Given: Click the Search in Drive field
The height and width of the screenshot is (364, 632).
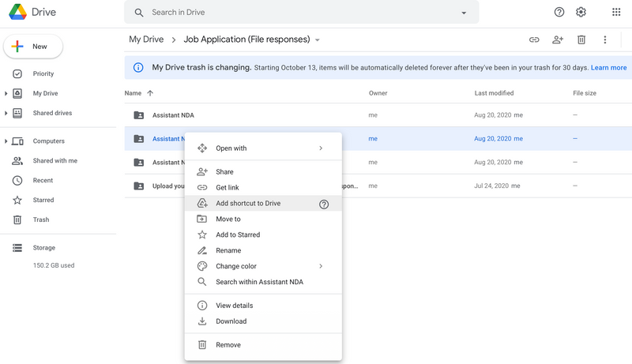Looking at the screenshot, I should click(x=300, y=13).
